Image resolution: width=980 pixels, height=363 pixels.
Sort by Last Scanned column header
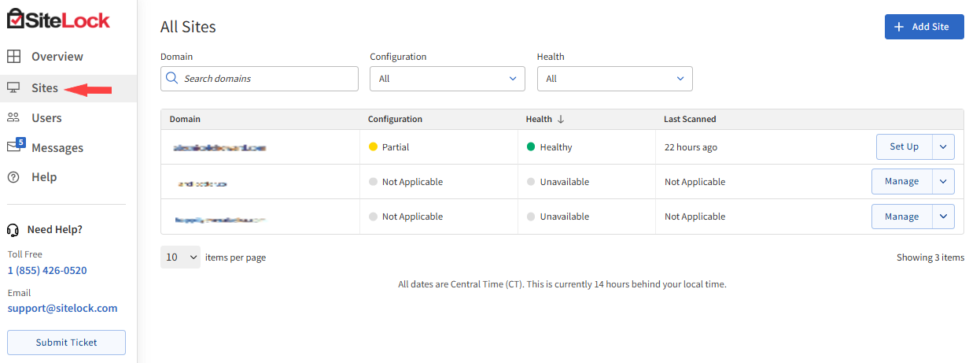(x=690, y=120)
